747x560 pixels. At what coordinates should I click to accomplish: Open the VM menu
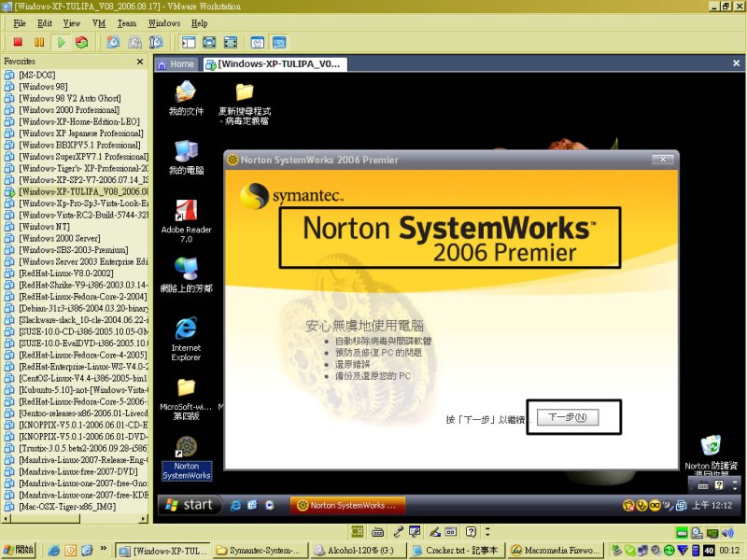click(99, 23)
